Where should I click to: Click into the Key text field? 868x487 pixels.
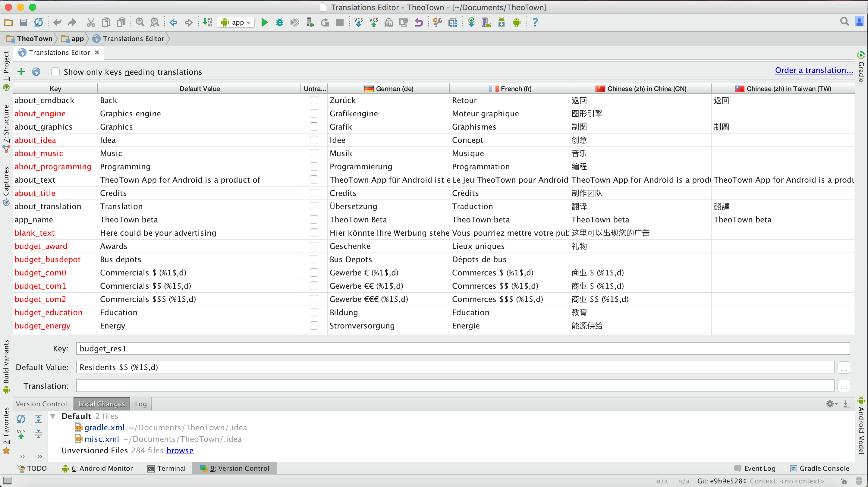click(463, 348)
